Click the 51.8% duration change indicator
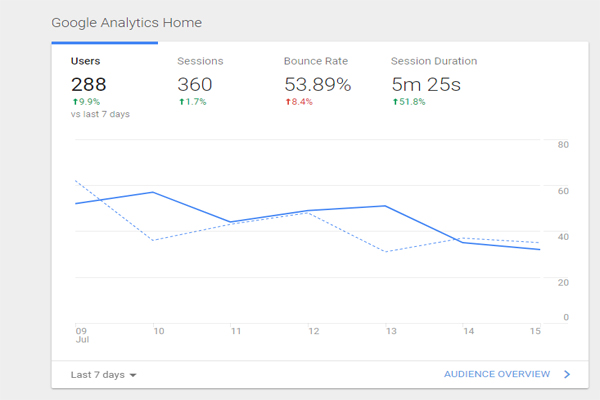Screen dimensions: 600x400 (409, 102)
